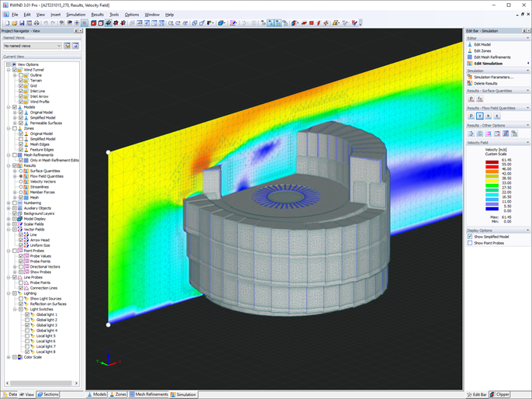Expand the Numbering tree node
The height and width of the screenshot is (399, 532).
click(x=9, y=203)
